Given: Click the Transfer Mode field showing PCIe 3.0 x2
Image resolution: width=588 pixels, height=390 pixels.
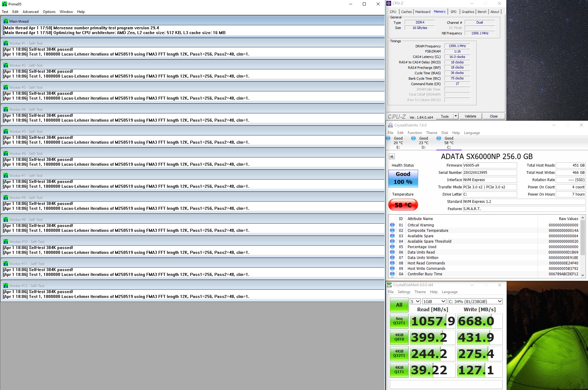Looking at the screenshot, I should click(x=490, y=187).
